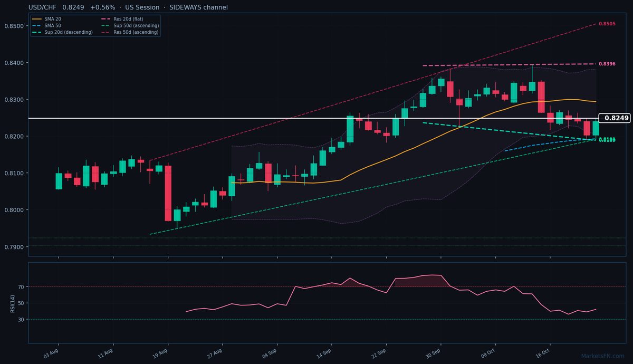Screen dimensions: 633x364
Task: Click the 0.8400 price axis label
Action: coord(13,63)
